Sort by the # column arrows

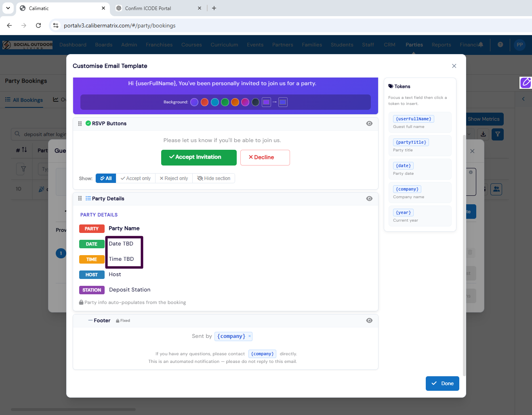[x=24, y=150]
